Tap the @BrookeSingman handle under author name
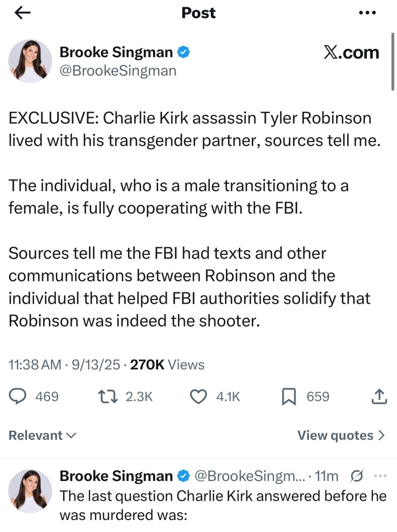397x532 pixels. pyautogui.click(x=118, y=70)
